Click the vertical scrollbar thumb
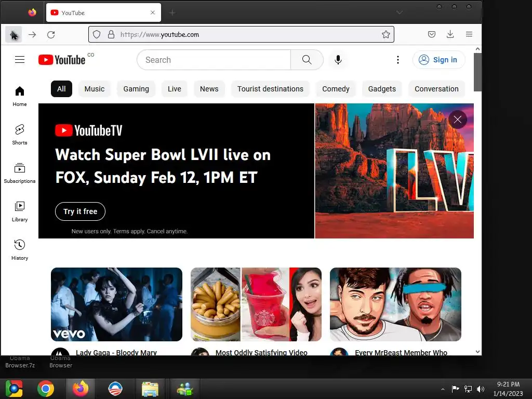Screen dimensions: 532x399 [x=478, y=72]
